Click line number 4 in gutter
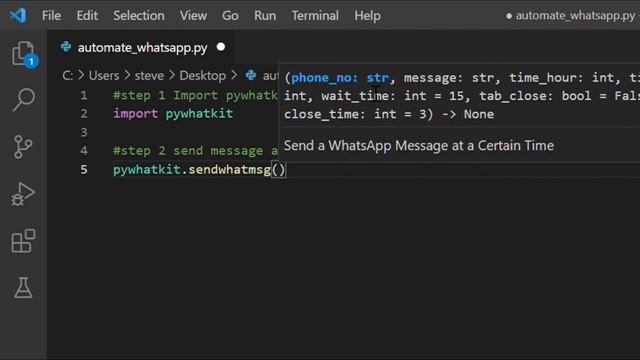 point(84,151)
